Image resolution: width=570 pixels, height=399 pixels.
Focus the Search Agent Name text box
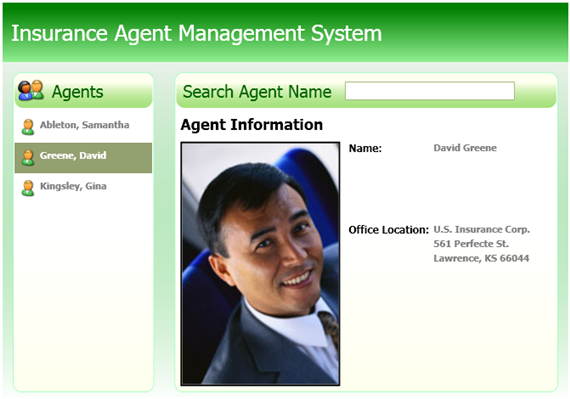point(430,90)
